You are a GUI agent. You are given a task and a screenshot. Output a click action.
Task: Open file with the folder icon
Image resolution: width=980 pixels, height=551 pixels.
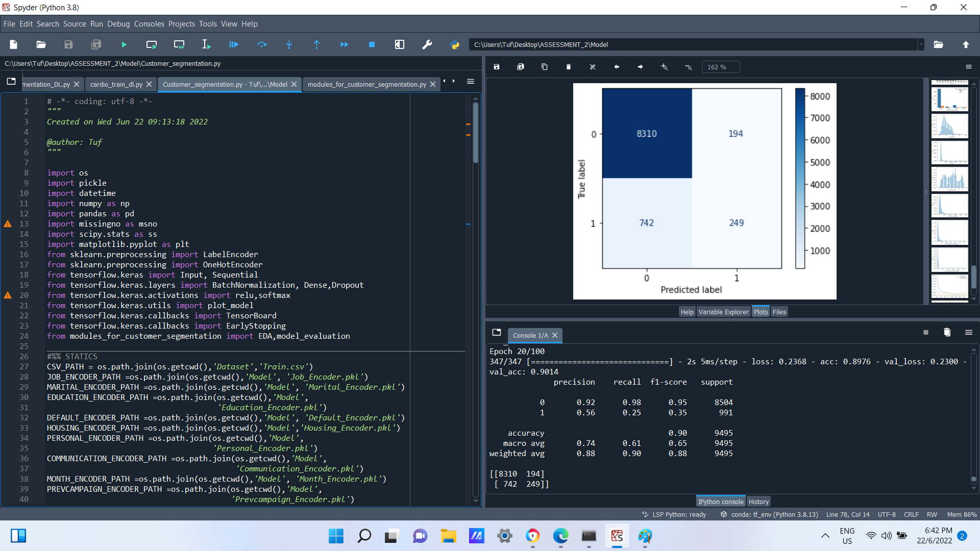(x=41, y=45)
